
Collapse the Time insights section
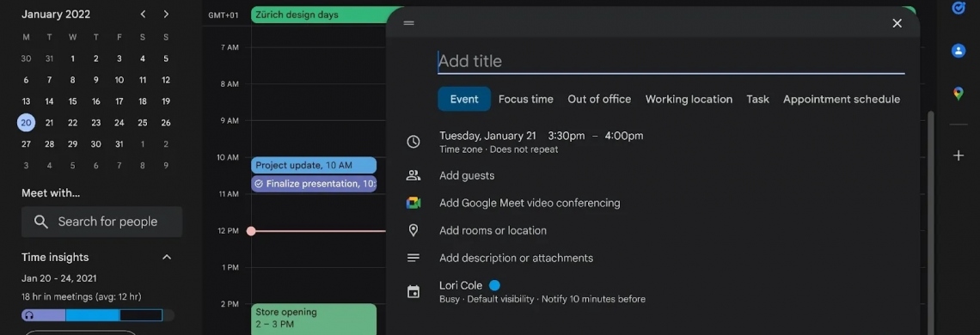point(167,258)
